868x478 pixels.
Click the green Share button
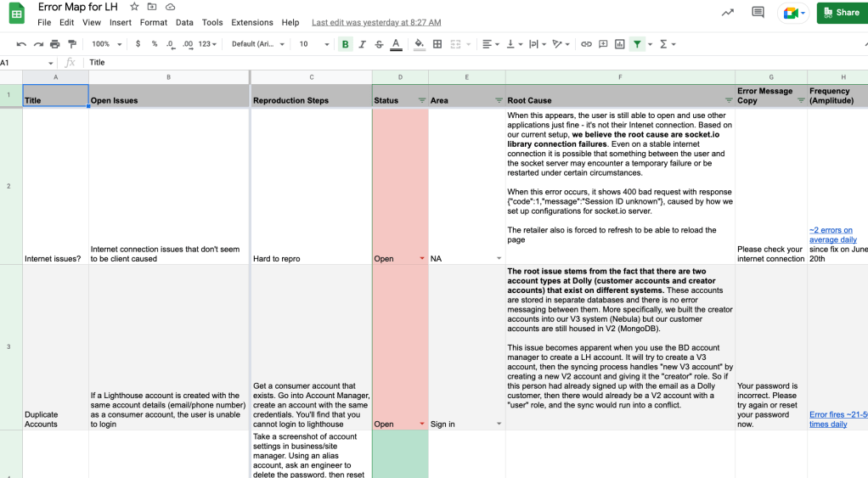click(x=842, y=13)
